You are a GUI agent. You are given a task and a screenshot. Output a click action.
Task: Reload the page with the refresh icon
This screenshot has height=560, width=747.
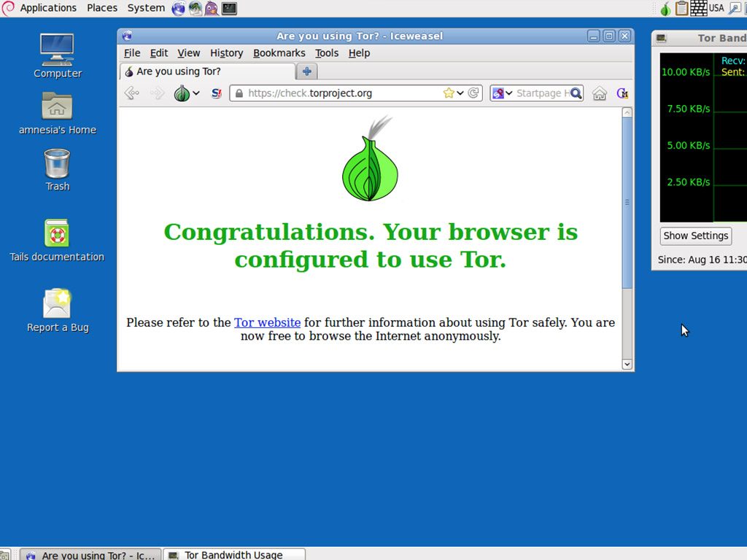pyautogui.click(x=473, y=93)
